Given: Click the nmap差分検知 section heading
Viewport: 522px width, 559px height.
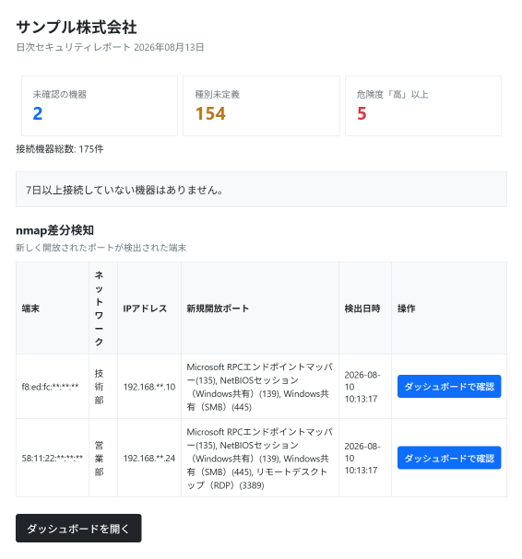Looking at the screenshot, I should click(x=55, y=230).
